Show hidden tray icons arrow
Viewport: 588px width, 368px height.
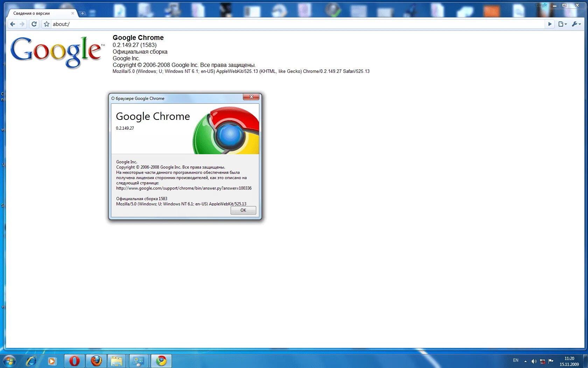[x=525, y=361]
